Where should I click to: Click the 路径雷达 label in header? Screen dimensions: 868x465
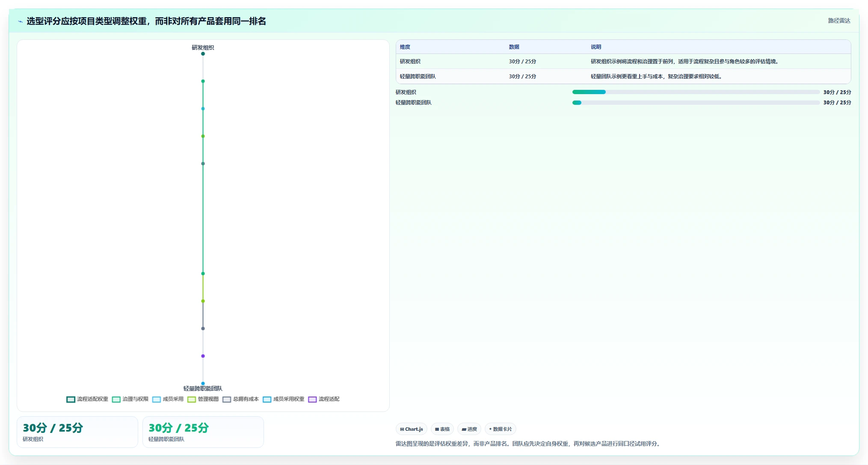click(x=839, y=21)
